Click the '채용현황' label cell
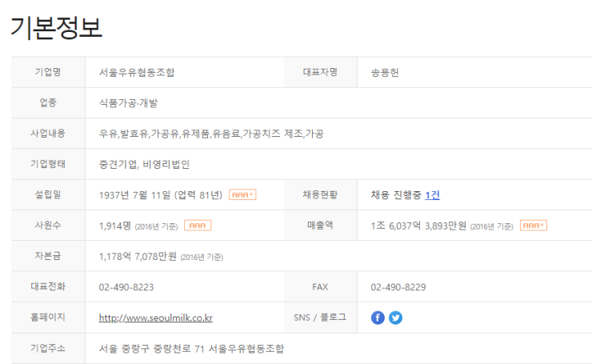 320,194
